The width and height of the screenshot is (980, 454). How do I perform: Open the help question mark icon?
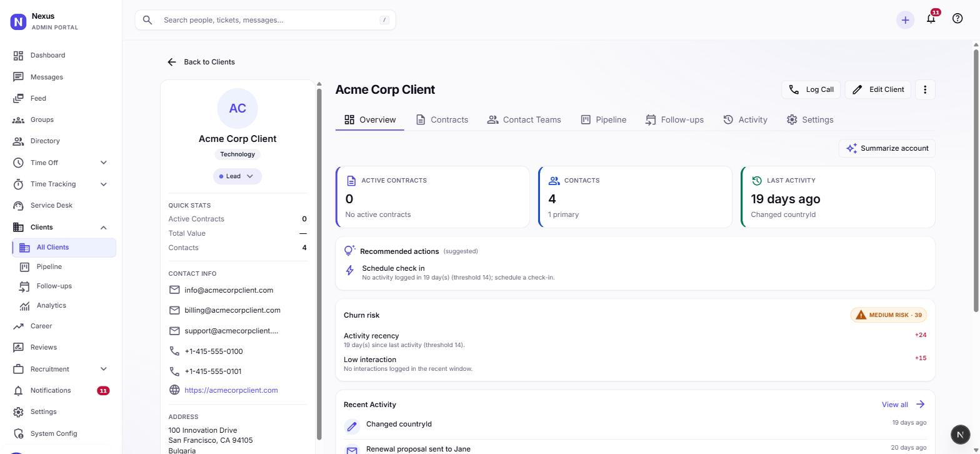point(957,19)
